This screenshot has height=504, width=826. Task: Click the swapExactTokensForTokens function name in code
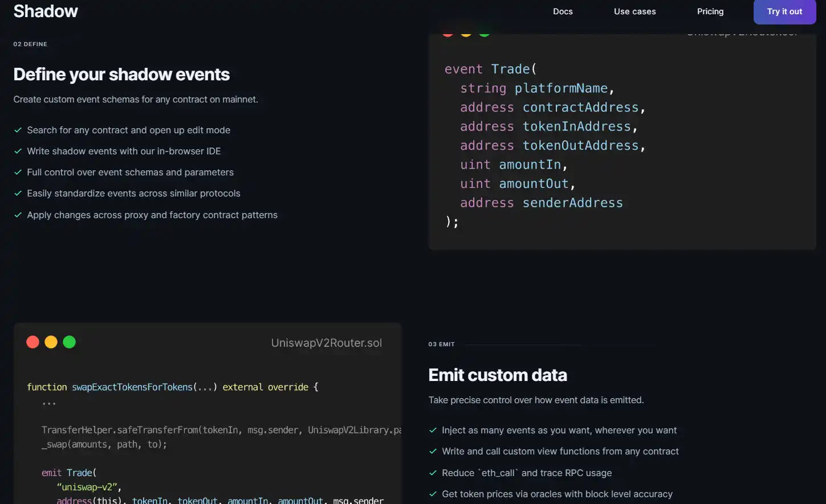[132, 387]
